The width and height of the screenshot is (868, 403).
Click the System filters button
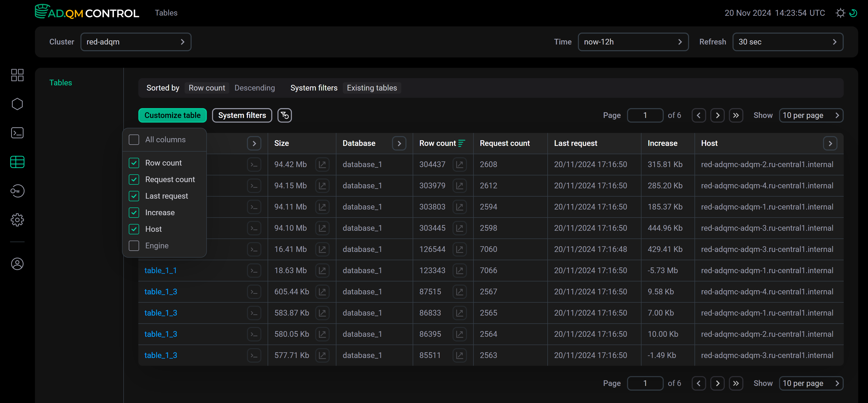click(x=242, y=115)
